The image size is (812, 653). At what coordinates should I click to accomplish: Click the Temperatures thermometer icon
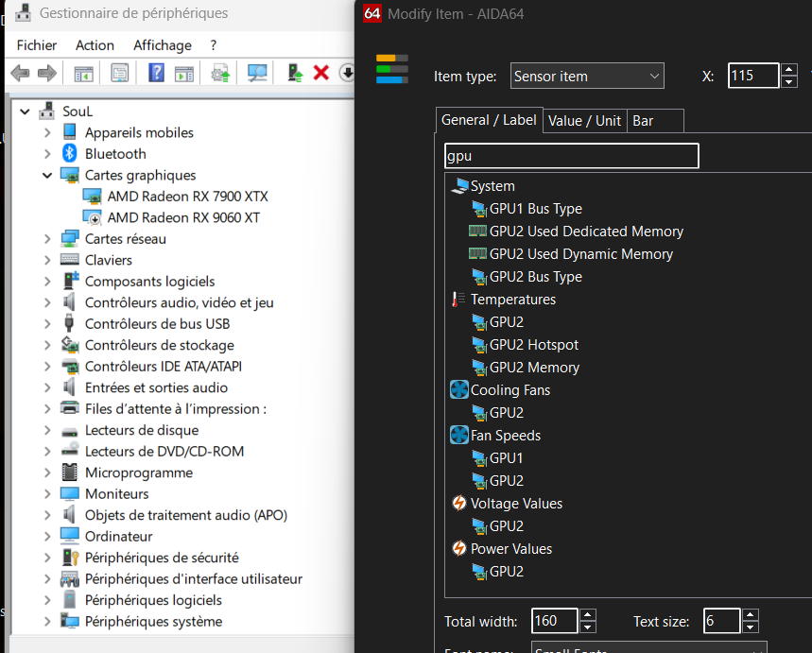(458, 300)
